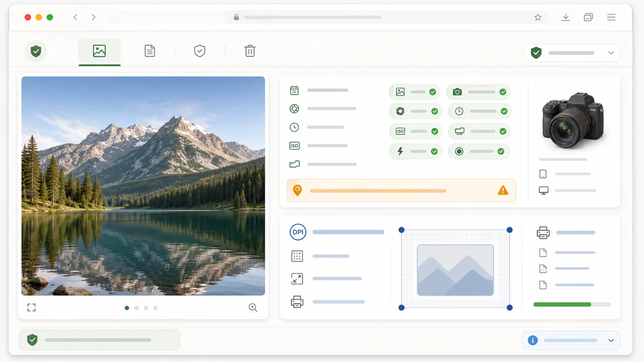This screenshot has width=644, height=362.
Task: Toggle the image metadata chip checkmark
Action: pyautogui.click(x=433, y=92)
